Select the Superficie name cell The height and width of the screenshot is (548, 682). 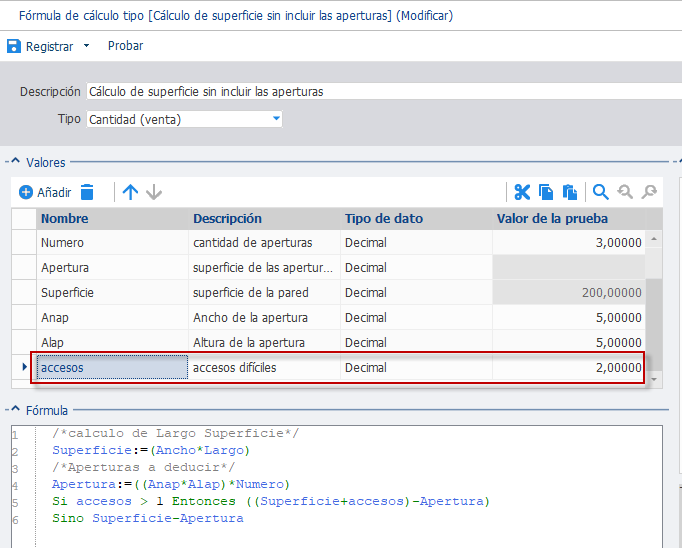click(x=113, y=292)
